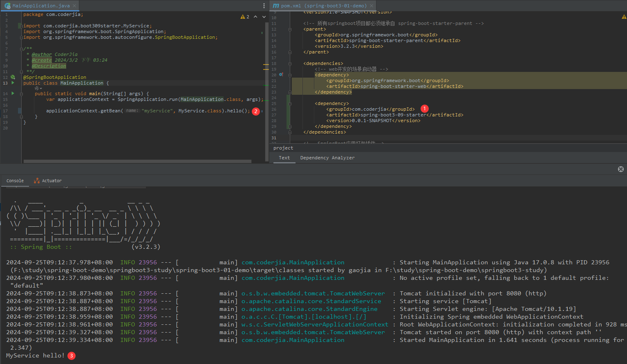Viewport: 627px width, 364px height.
Task: Click the name: parameter hint in getBean call
Action: (x=132, y=111)
